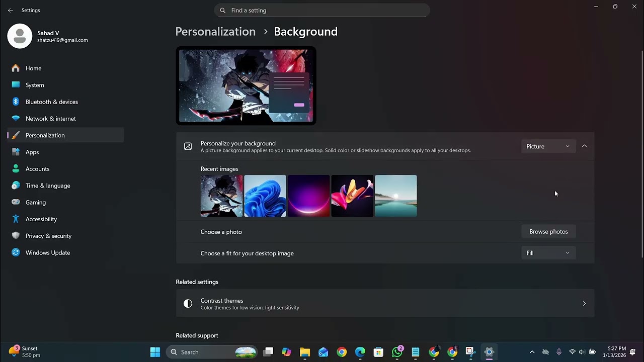Select Personalization in the sidebar
This screenshot has height=362, width=644.
pos(65,135)
